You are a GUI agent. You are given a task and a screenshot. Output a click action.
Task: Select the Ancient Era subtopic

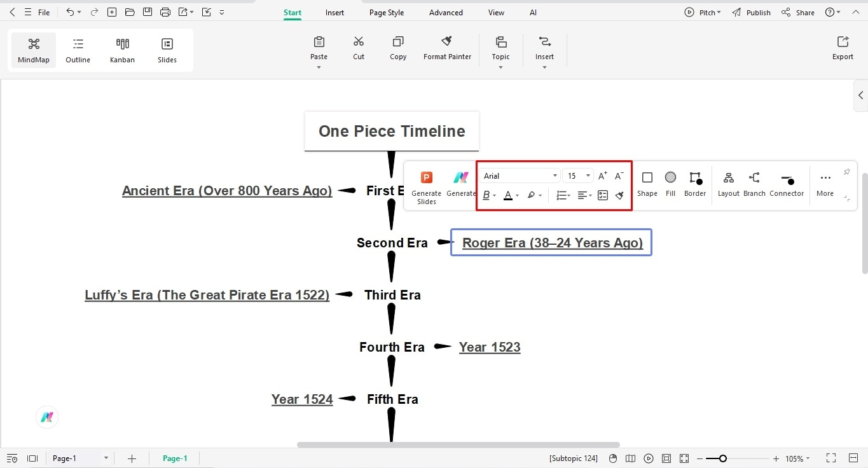pos(227,191)
